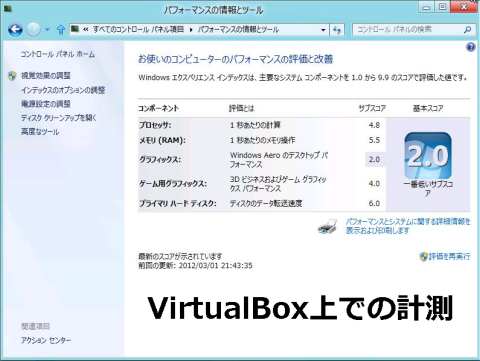
Task: Click the search magnifier icon
Action: tap(467, 29)
